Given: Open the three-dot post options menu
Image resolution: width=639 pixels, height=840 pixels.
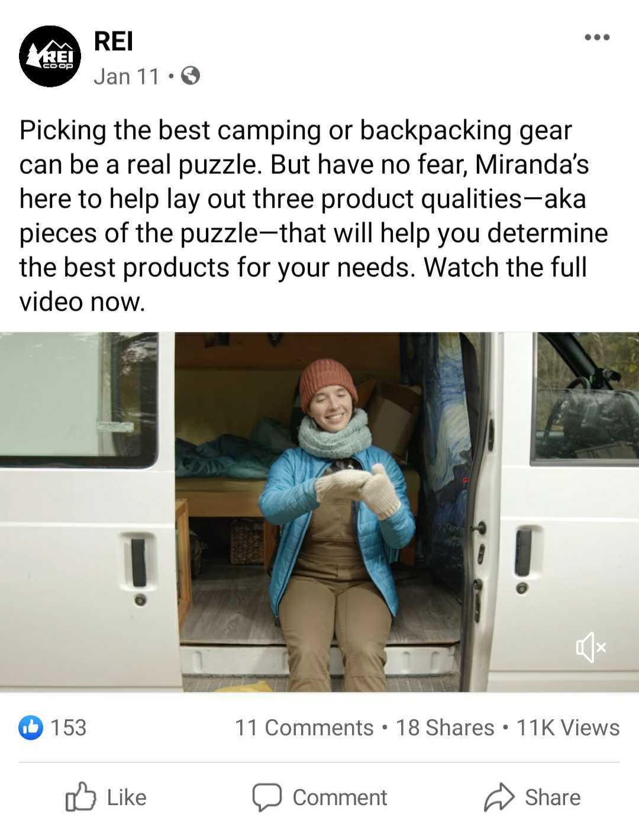Looking at the screenshot, I should tap(596, 37).
